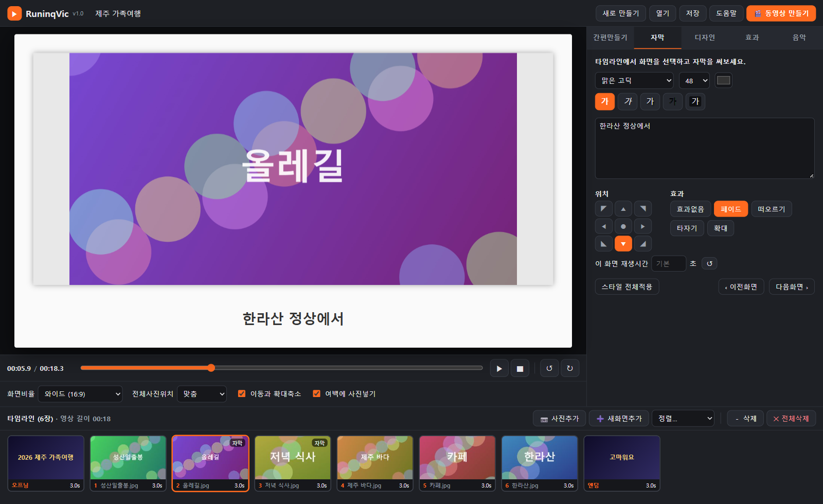Click the 스타일 전체적용 button
The height and width of the screenshot is (504, 823).
pos(627,286)
